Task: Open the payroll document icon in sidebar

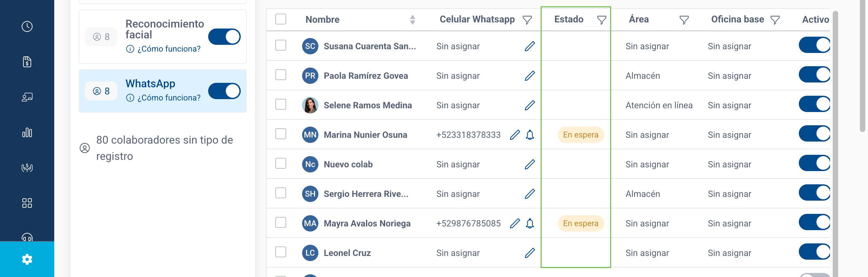Action: (27, 62)
